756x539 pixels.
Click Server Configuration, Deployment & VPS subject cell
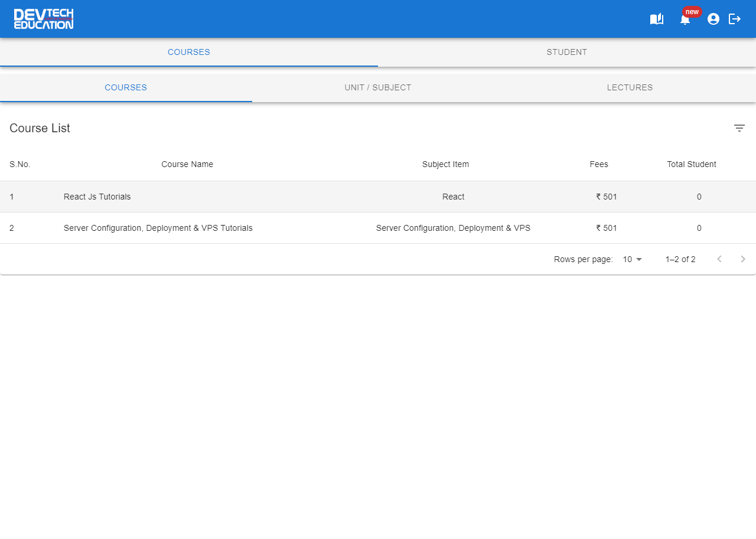coord(454,228)
